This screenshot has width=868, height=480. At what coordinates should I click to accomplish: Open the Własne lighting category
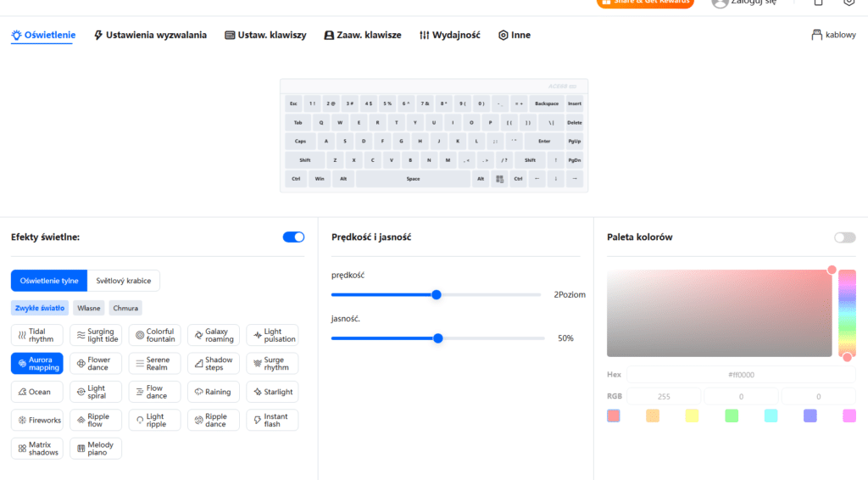click(88, 308)
